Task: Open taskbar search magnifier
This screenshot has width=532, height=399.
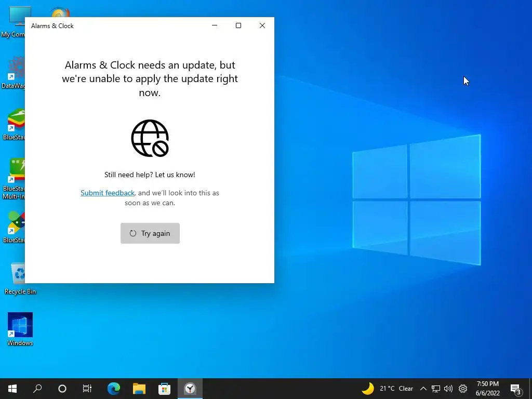Action: (x=37, y=389)
